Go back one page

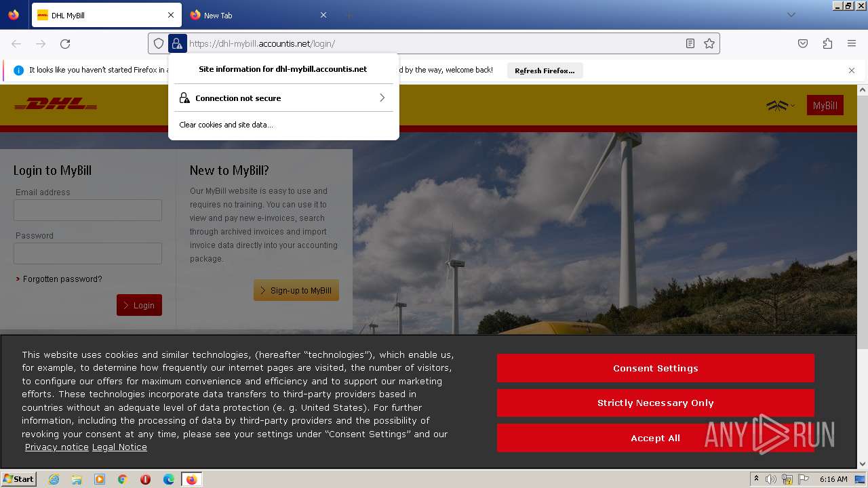(16, 43)
